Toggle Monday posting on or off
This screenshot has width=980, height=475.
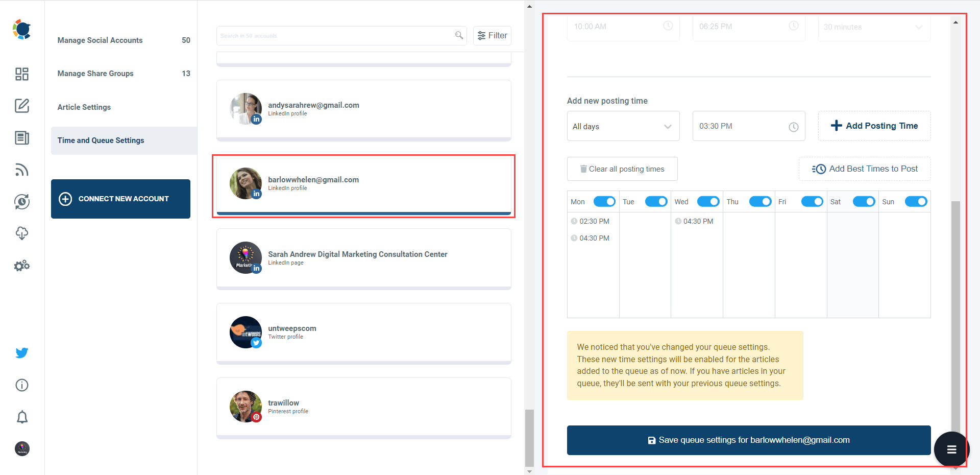604,201
